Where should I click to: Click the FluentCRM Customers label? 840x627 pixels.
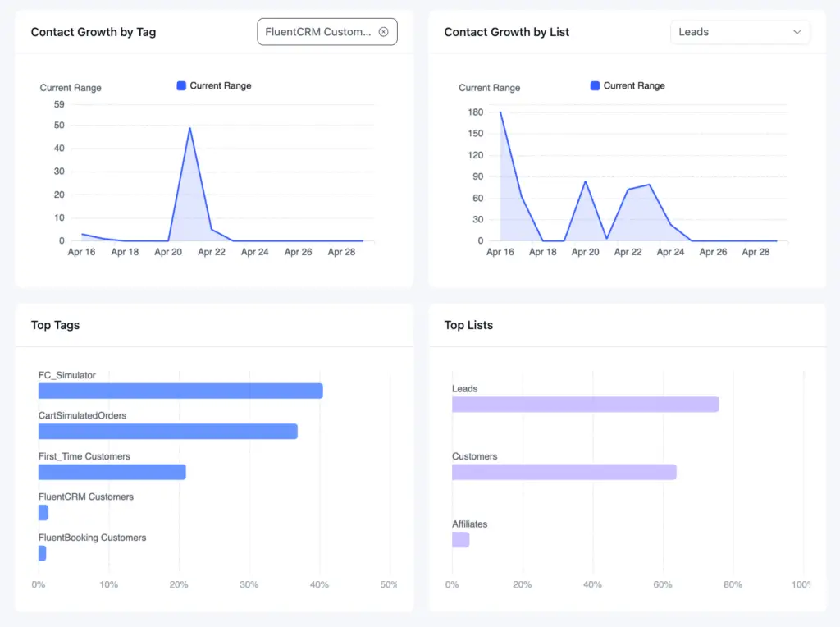pyautogui.click(x=85, y=497)
